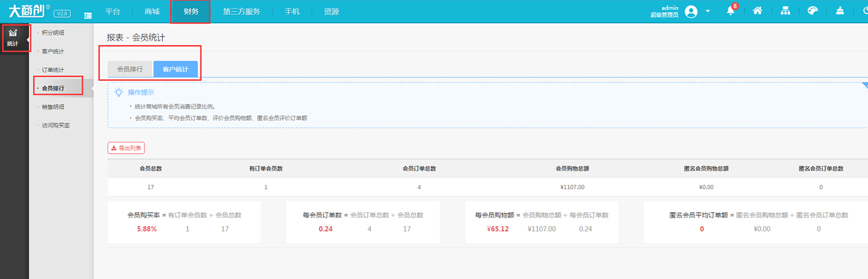Open 积分明细 in the sidebar
868x279 pixels.
[53, 32]
